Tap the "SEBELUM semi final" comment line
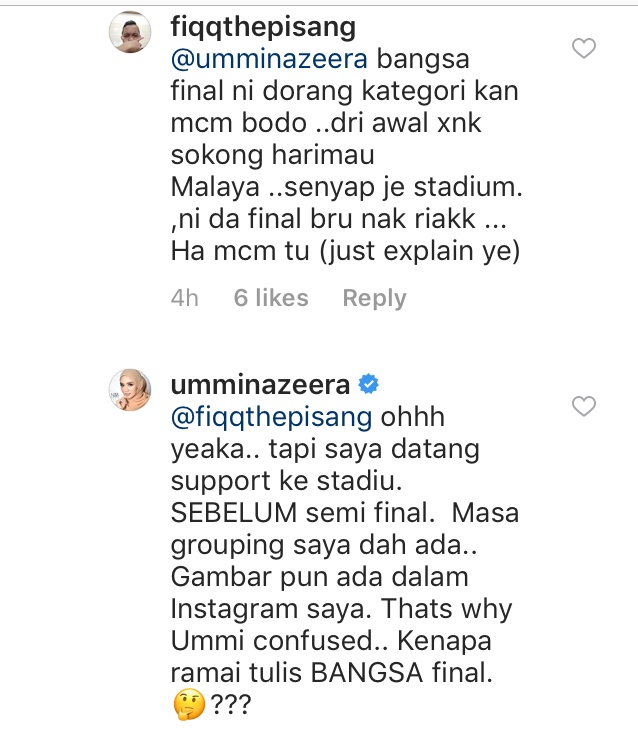This screenshot has width=638, height=736. pyautogui.click(x=303, y=513)
